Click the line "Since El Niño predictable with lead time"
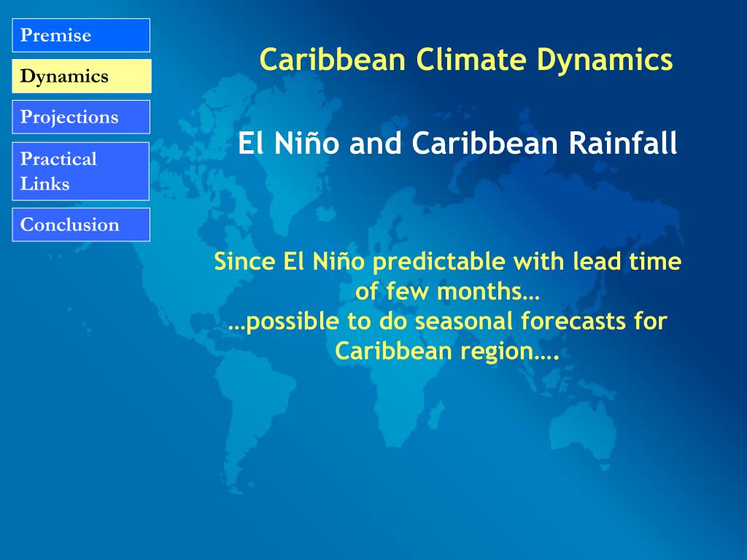The height and width of the screenshot is (560, 747). click(x=448, y=262)
